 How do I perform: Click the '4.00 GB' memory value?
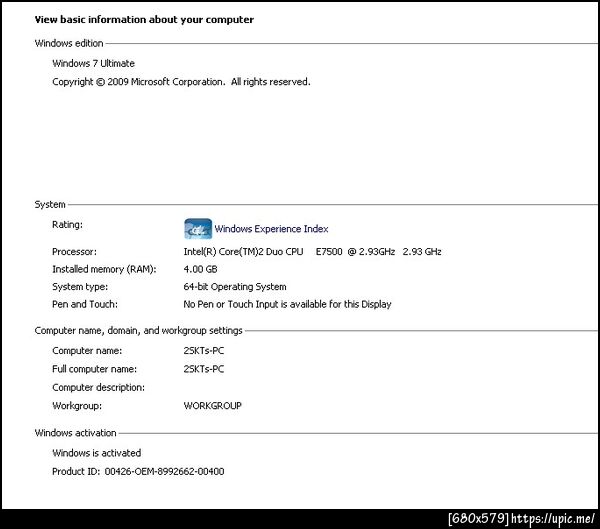coord(201,269)
